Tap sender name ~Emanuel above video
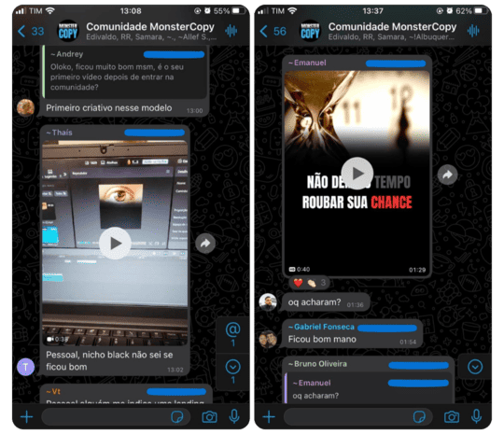504x434 pixels. click(308, 63)
